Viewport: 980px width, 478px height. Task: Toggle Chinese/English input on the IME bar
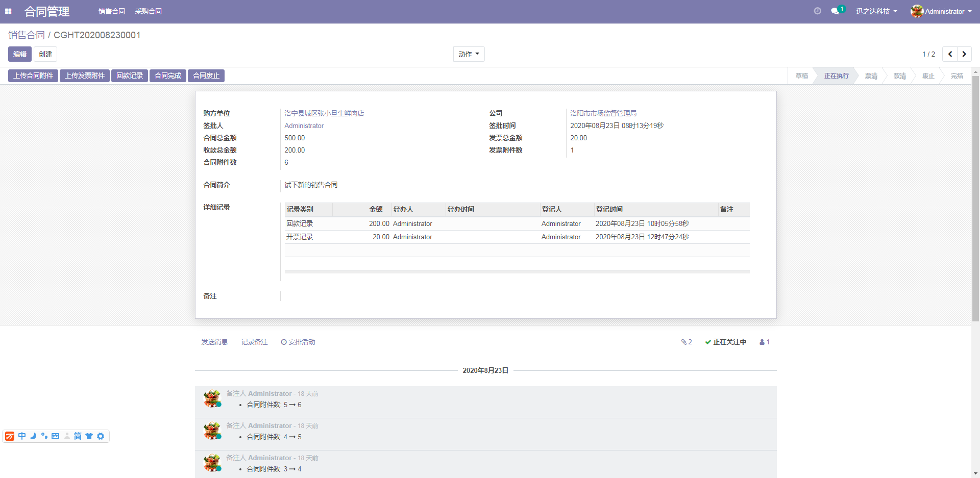pyautogui.click(x=21, y=436)
